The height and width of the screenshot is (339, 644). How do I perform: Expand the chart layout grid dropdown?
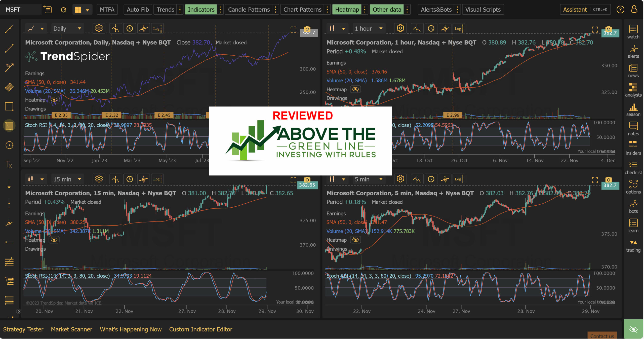(x=87, y=10)
